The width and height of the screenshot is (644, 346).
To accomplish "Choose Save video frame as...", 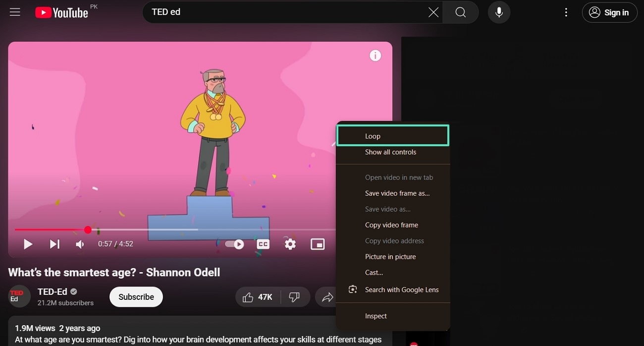I will pyautogui.click(x=393, y=193).
